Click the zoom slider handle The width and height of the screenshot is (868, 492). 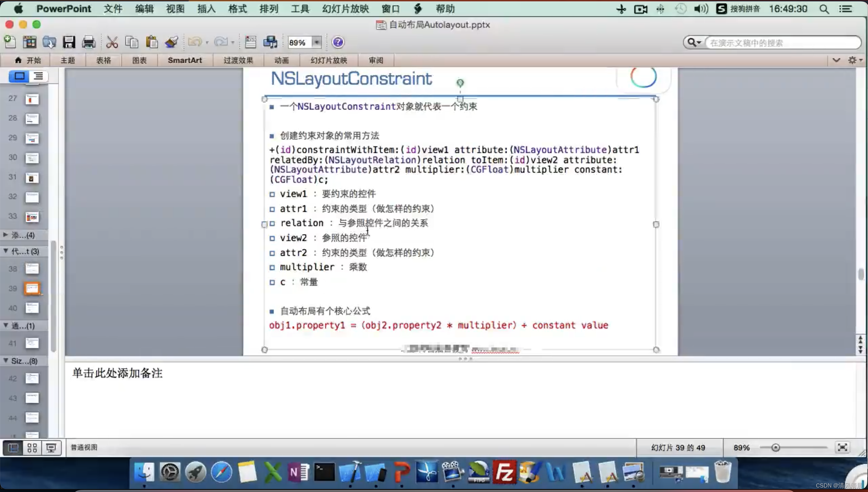tap(775, 448)
